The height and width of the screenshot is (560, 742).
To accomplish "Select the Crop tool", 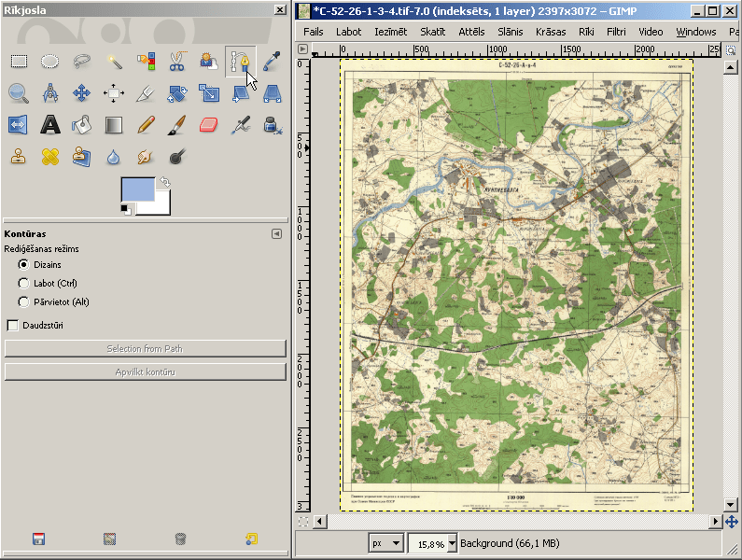I will [146, 93].
